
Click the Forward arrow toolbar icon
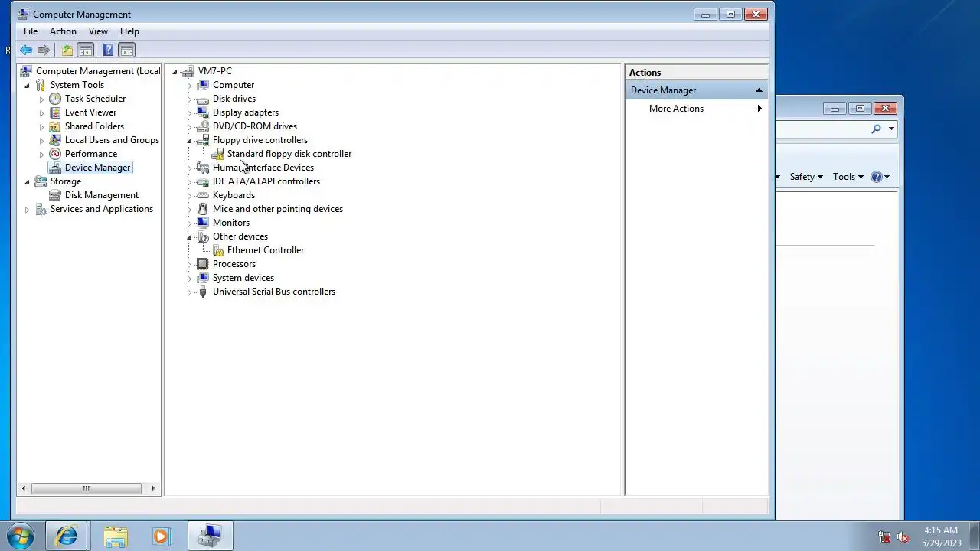click(x=44, y=51)
